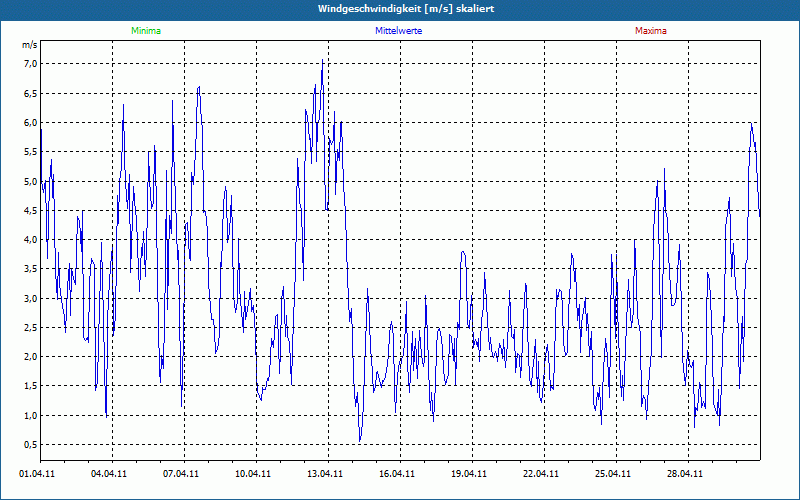This screenshot has width=800, height=500.
Task: Click the 22.04.11 date label
Action: [x=540, y=474]
